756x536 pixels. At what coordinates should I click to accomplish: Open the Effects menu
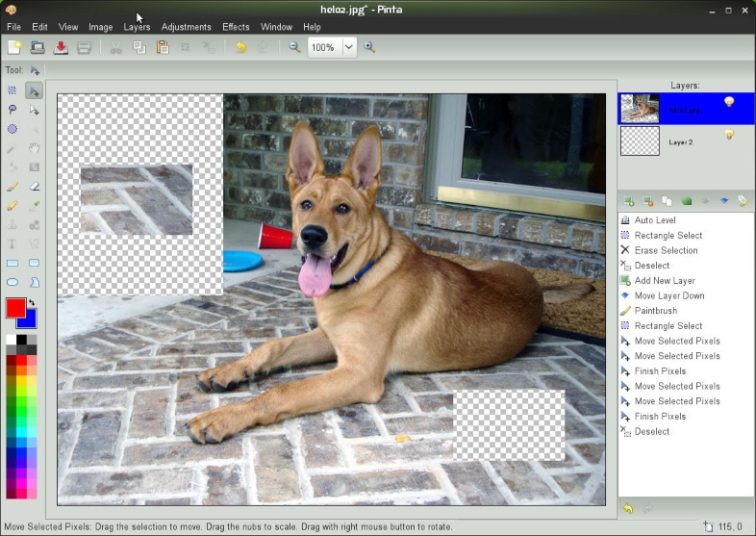(236, 27)
